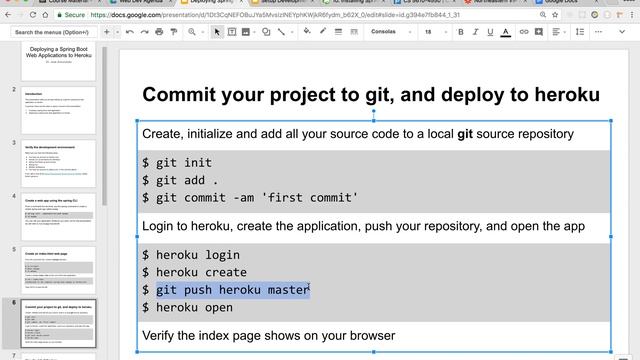Image resolution: width=640 pixels, height=360 pixels.
Task: Open the Consolas font family dropdown
Action: 391,32
